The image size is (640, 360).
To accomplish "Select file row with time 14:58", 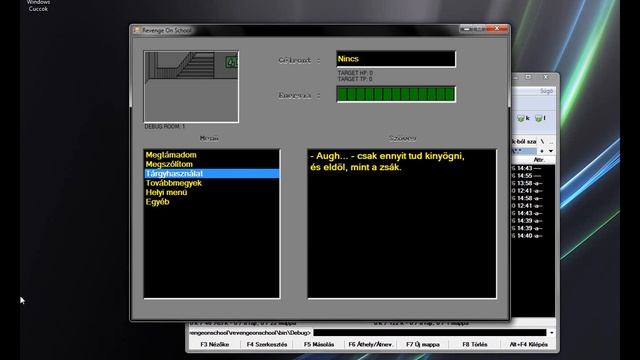I will pos(533,198).
